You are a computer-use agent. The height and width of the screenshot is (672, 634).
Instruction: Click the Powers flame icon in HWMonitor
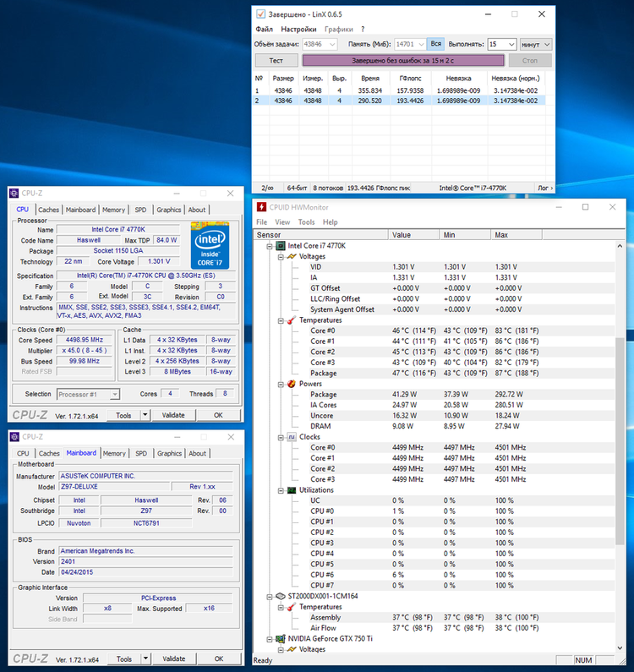(291, 384)
